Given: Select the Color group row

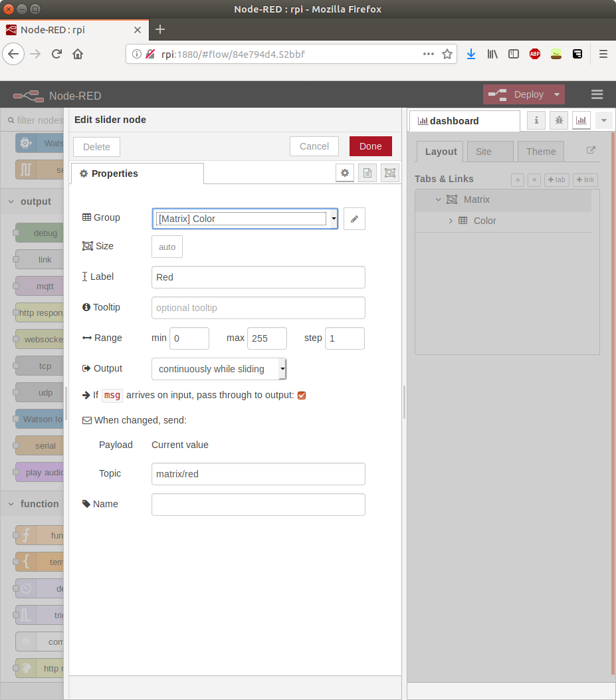Looking at the screenshot, I should pyautogui.click(x=503, y=221).
